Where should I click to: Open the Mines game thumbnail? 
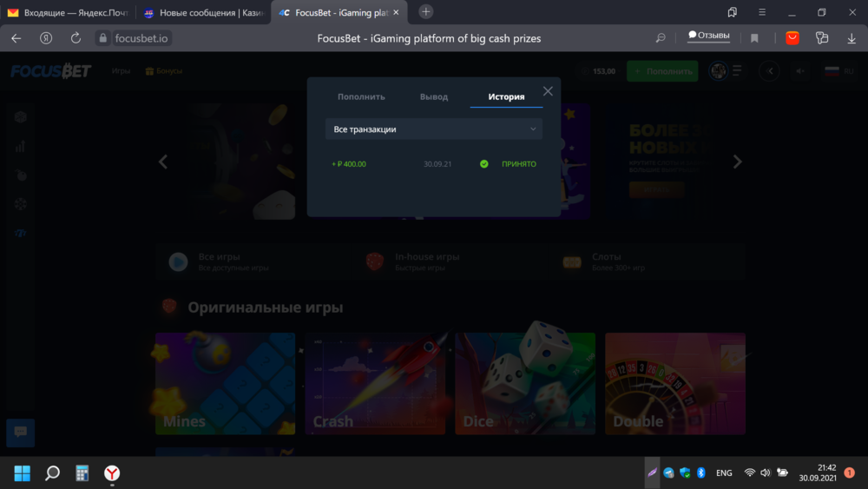(x=226, y=383)
